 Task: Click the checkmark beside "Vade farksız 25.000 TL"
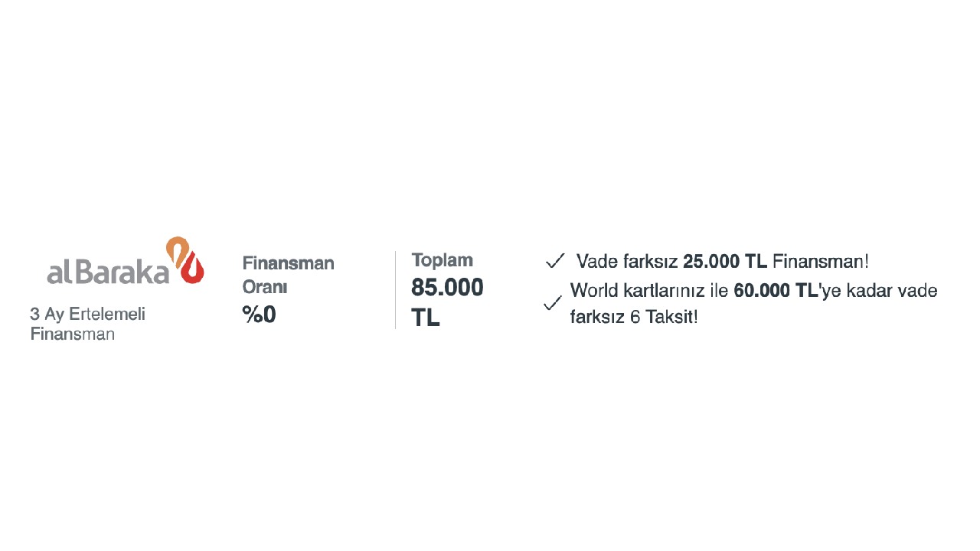(x=555, y=262)
